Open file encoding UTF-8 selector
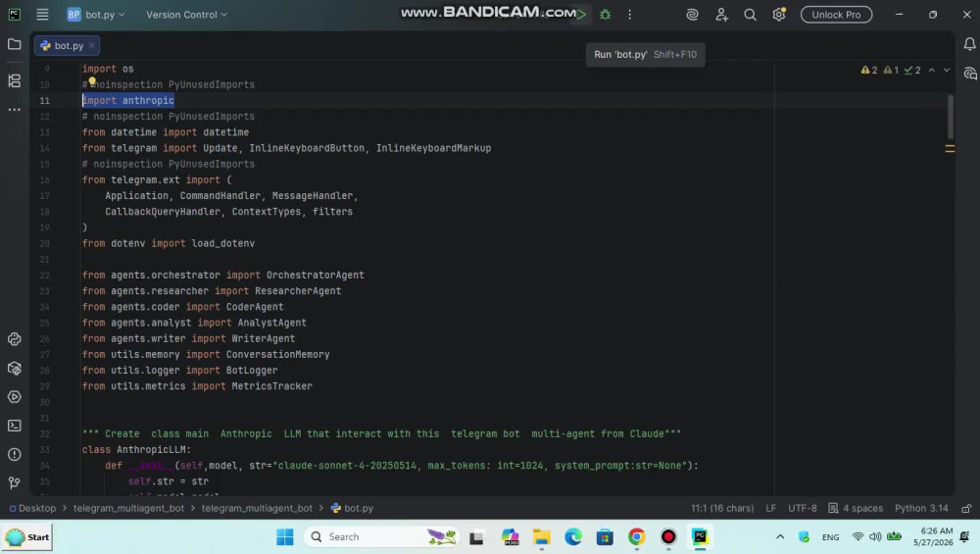Image resolution: width=980 pixels, height=554 pixels. [x=803, y=508]
